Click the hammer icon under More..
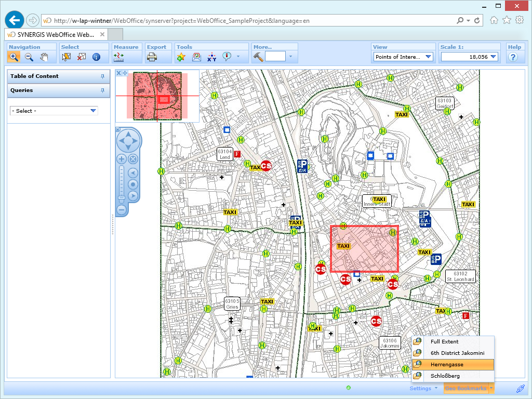 (259, 57)
